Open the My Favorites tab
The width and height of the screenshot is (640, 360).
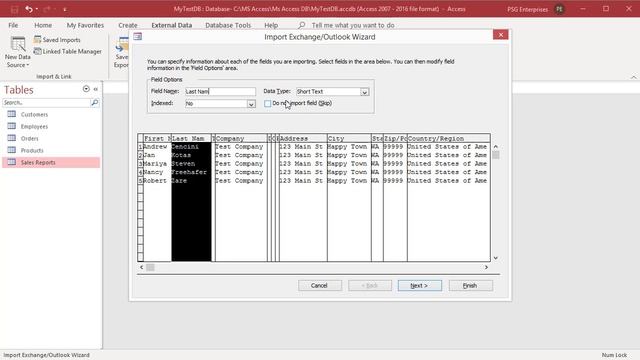coord(85,25)
